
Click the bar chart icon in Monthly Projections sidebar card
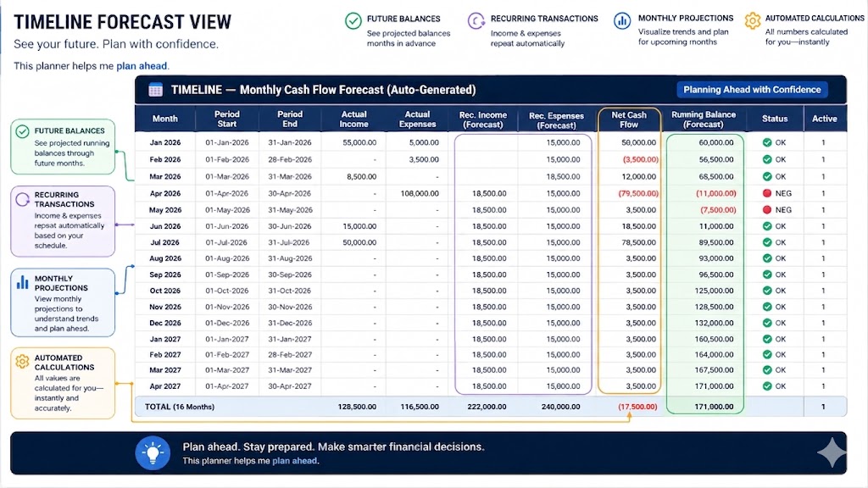click(22, 282)
